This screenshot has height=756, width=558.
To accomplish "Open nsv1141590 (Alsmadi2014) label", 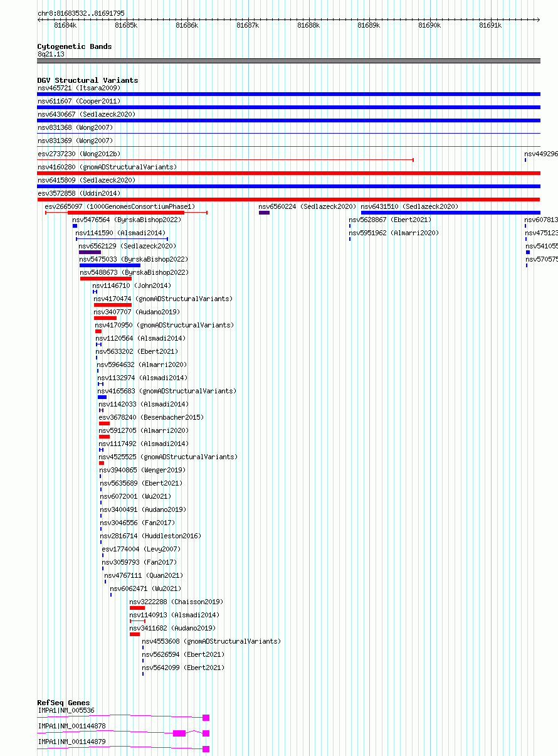I will tap(120, 233).
